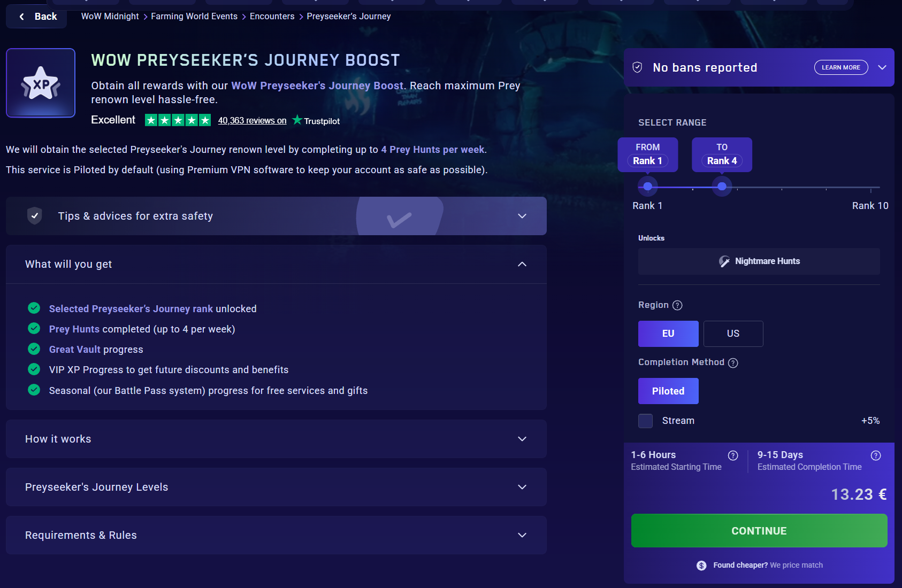Click green check beside Selected Preyseeker's Journey rank
The width and height of the screenshot is (902, 588).
[34, 308]
